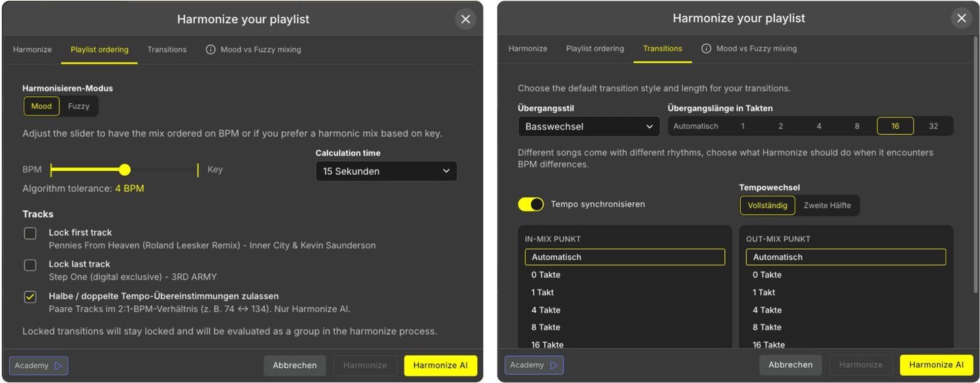Open Übergangsstil dropdown showing Basswechsel
980x383 pixels.
[x=589, y=127]
